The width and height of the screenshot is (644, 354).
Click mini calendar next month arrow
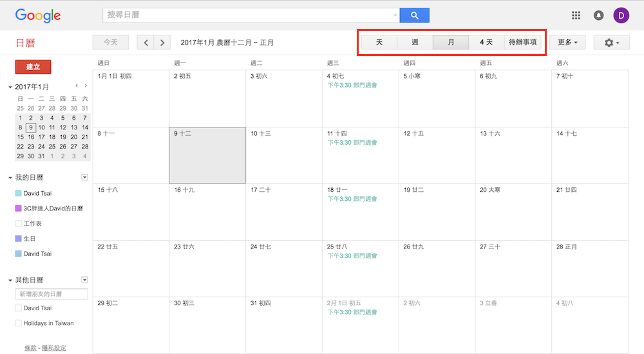[86, 86]
